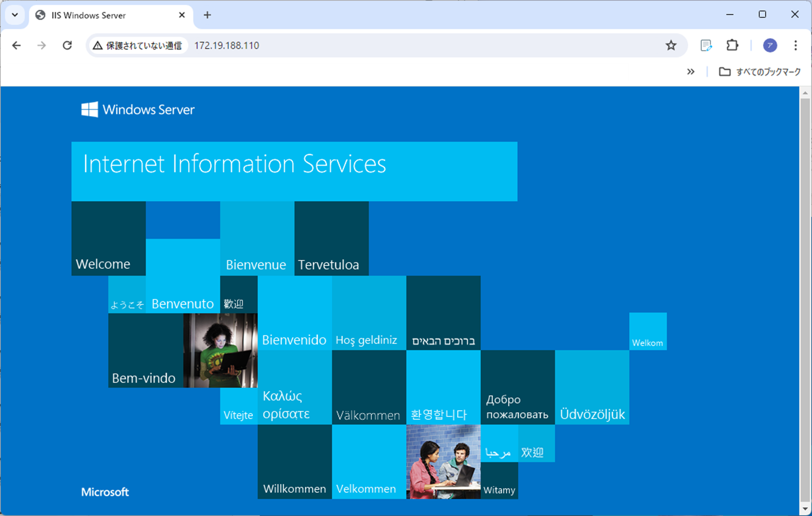Click the photo of two people with laptop
The height and width of the screenshot is (516, 812).
[443, 462]
